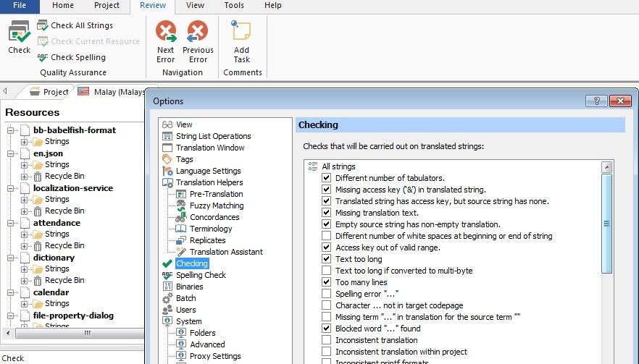
Task: Switch to the Project document tab
Action: click(49, 92)
